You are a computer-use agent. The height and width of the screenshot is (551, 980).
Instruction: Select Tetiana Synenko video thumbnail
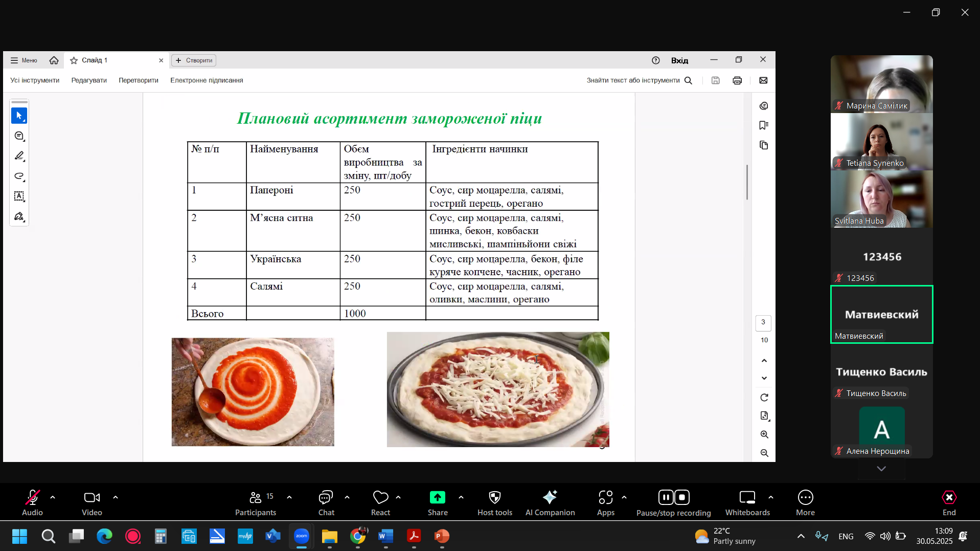tap(881, 142)
